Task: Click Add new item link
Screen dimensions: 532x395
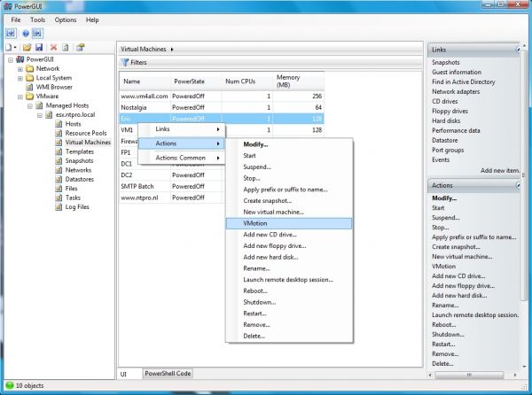Action: click(x=500, y=170)
